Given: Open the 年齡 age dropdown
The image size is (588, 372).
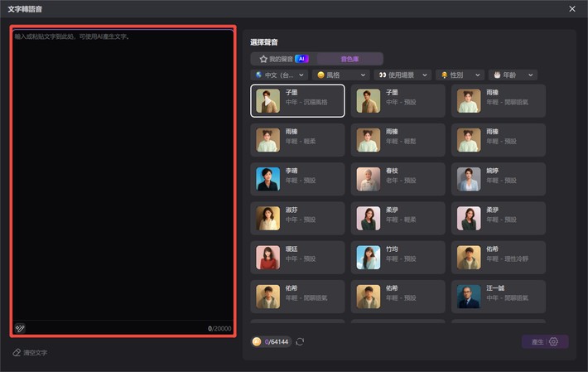Looking at the screenshot, I should click(513, 75).
